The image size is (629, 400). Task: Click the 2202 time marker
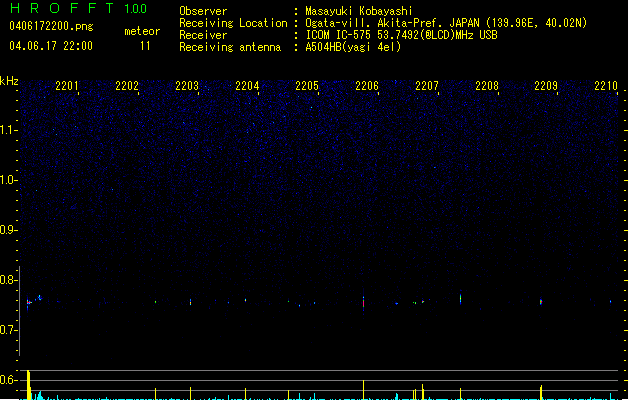click(127, 86)
